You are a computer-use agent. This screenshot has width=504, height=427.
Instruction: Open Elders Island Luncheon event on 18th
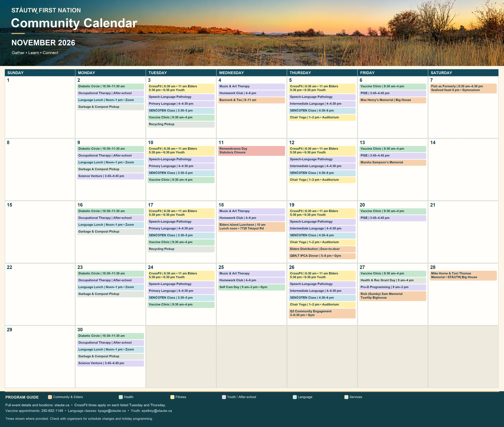[x=251, y=226]
